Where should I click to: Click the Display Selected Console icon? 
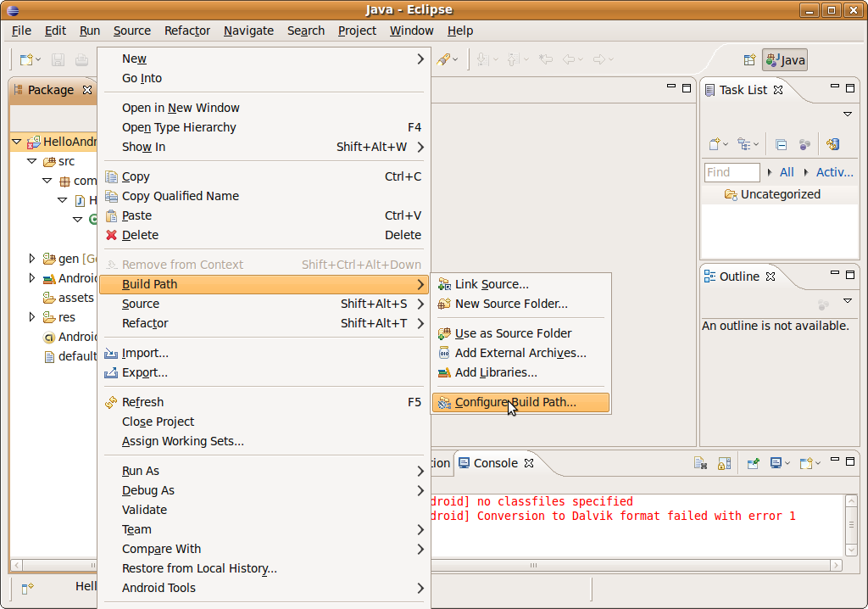776,463
